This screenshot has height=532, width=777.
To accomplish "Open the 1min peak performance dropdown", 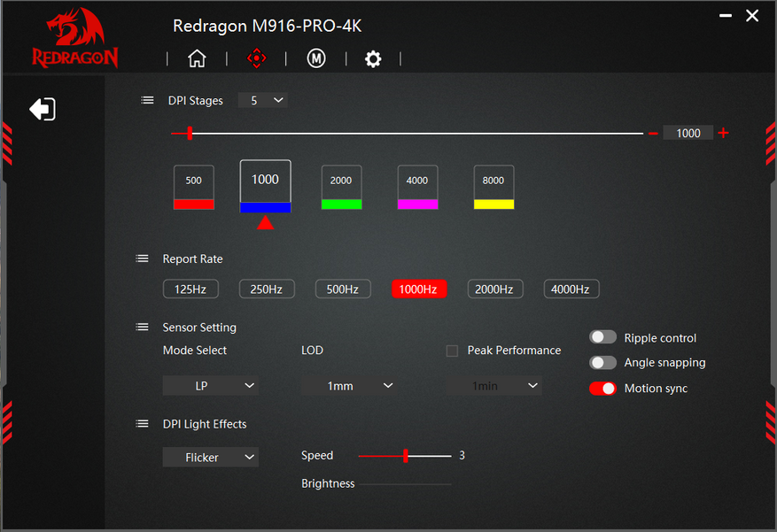I will tap(494, 386).
